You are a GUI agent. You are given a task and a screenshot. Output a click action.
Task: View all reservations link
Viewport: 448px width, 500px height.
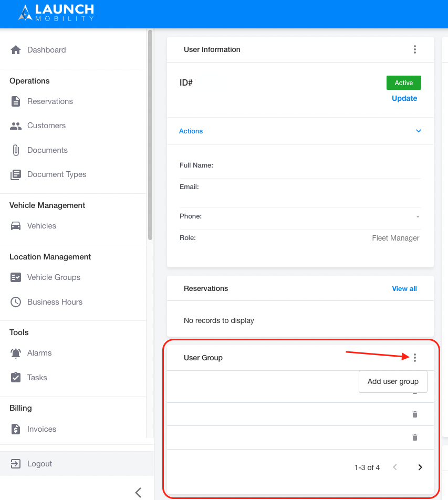[x=404, y=288]
